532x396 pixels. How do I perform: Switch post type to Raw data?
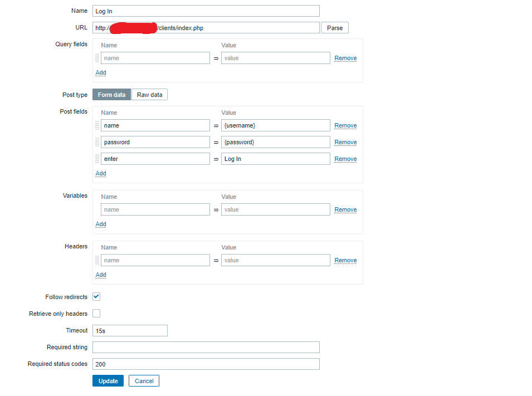(x=150, y=95)
